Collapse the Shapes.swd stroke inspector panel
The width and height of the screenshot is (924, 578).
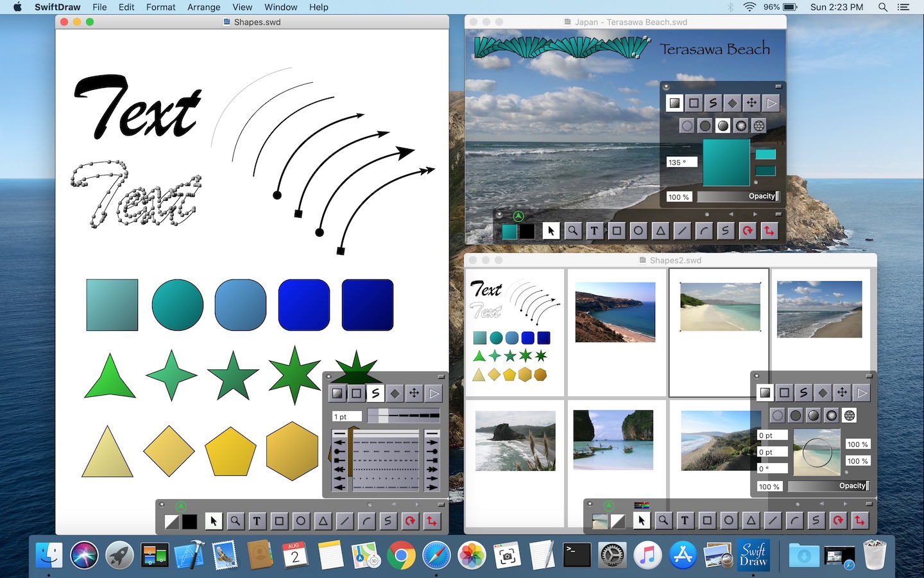(x=441, y=377)
